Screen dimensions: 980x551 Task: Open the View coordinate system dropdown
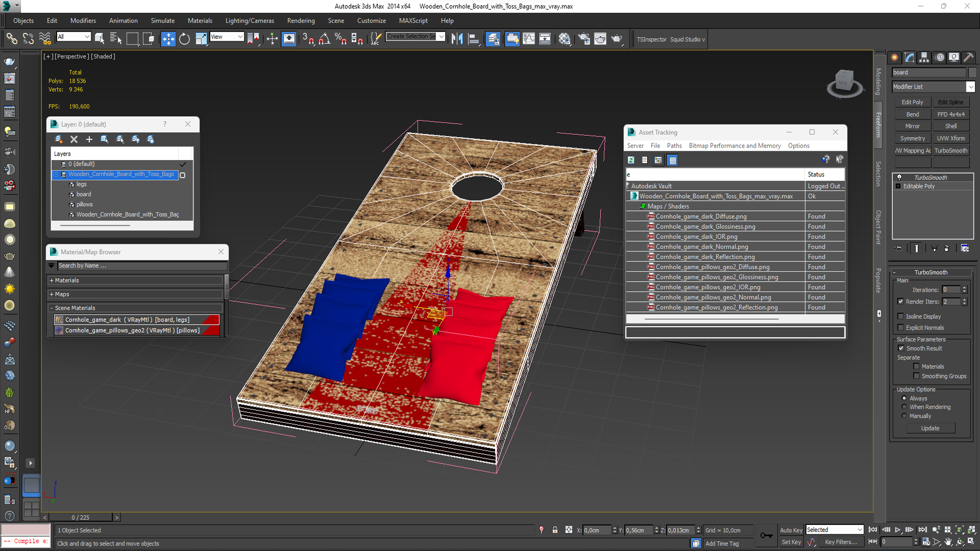pyautogui.click(x=227, y=37)
